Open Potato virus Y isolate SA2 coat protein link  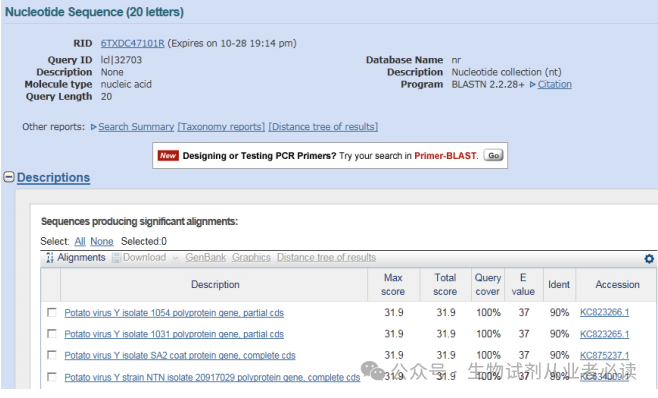point(180,356)
